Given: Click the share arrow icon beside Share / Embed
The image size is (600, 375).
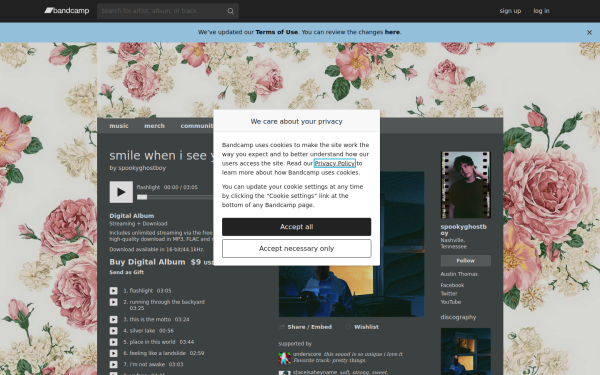Looking at the screenshot, I should coord(282,327).
